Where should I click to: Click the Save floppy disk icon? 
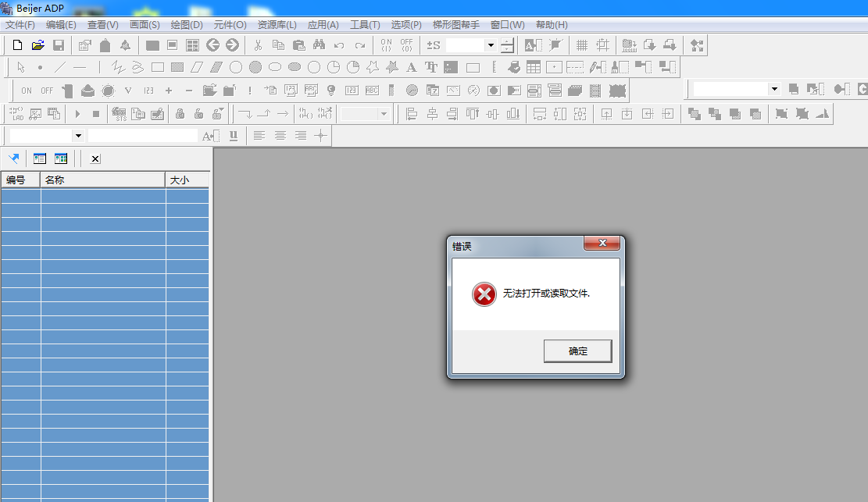click(x=58, y=45)
